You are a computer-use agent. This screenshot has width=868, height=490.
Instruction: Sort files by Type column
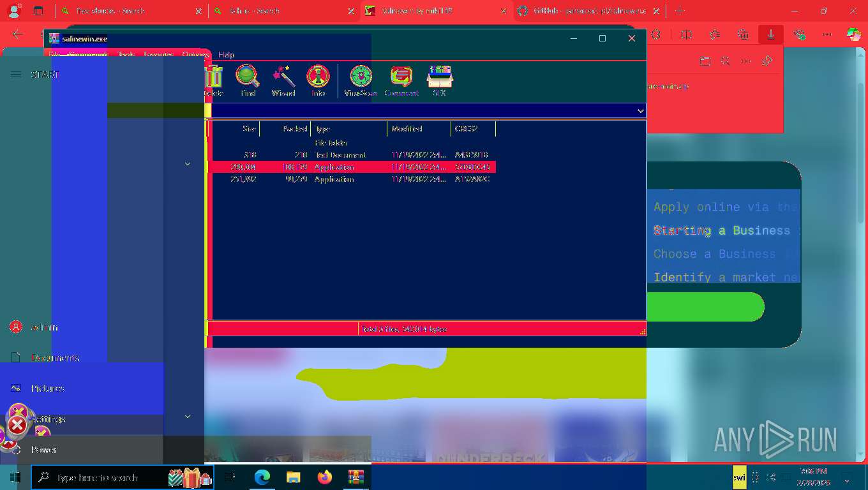pyautogui.click(x=348, y=129)
